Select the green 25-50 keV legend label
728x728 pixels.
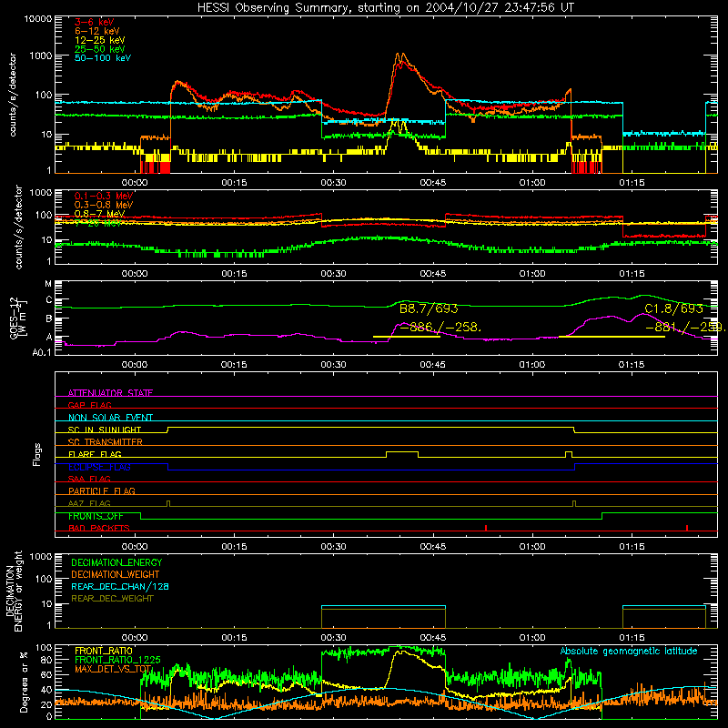(x=99, y=49)
